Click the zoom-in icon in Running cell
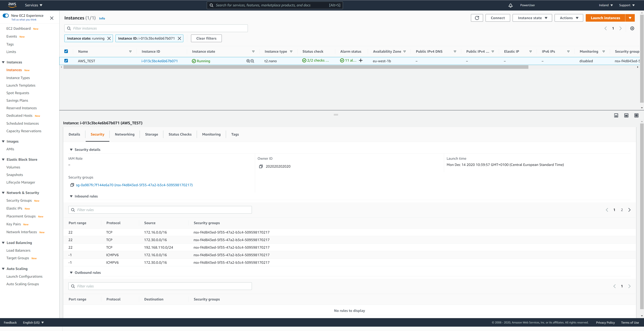The height and width of the screenshot is (331, 644). [x=248, y=61]
